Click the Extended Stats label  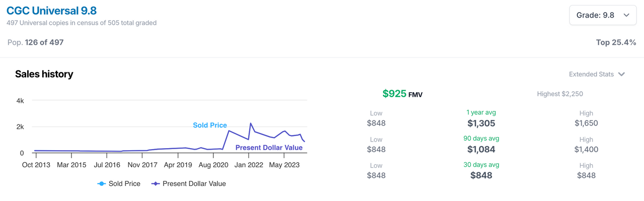tap(591, 74)
